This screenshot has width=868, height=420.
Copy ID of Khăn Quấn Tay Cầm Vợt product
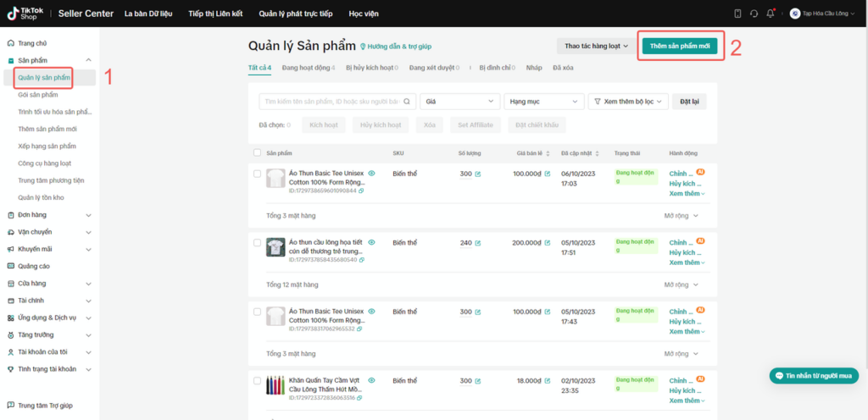[361, 398]
